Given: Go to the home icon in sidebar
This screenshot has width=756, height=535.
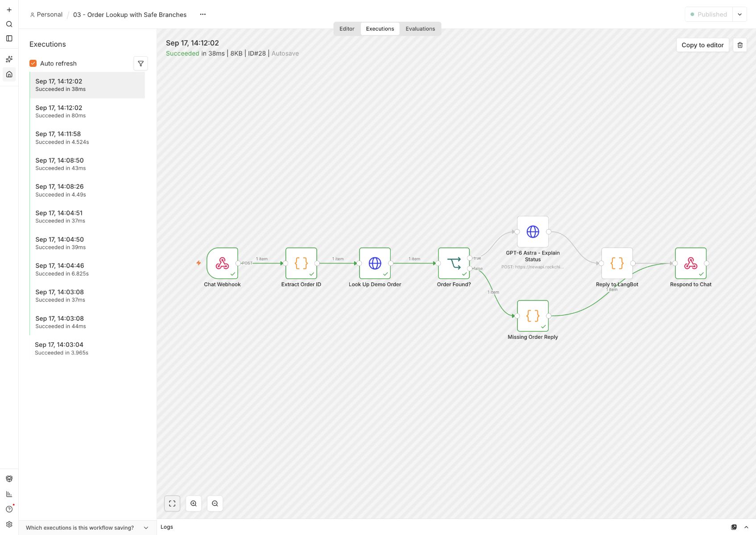Looking at the screenshot, I should pos(9,74).
